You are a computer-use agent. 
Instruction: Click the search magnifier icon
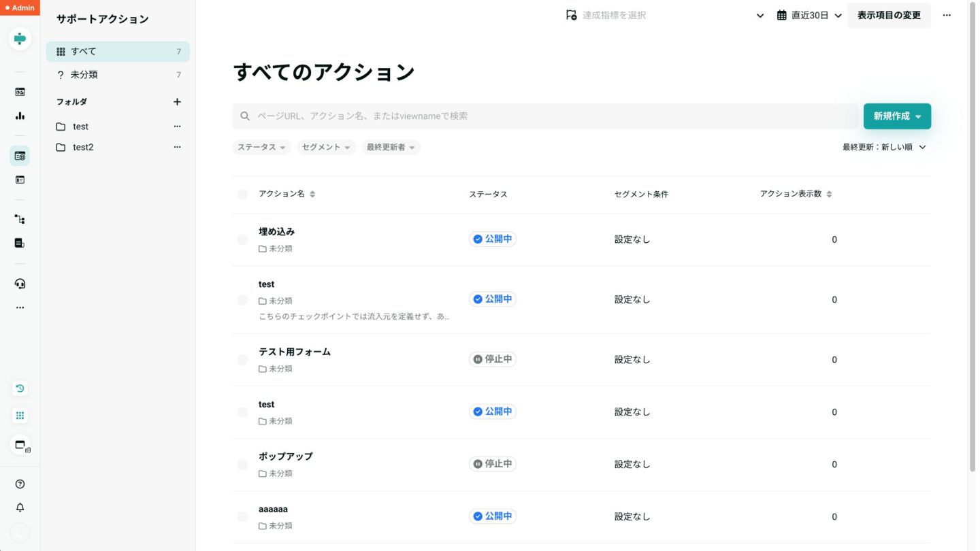(x=245, y=116)
